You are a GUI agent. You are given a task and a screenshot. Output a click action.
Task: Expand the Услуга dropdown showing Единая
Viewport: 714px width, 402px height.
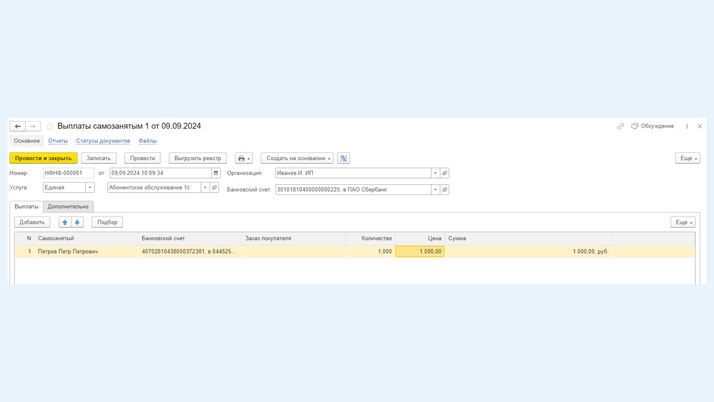pos(90,188)
